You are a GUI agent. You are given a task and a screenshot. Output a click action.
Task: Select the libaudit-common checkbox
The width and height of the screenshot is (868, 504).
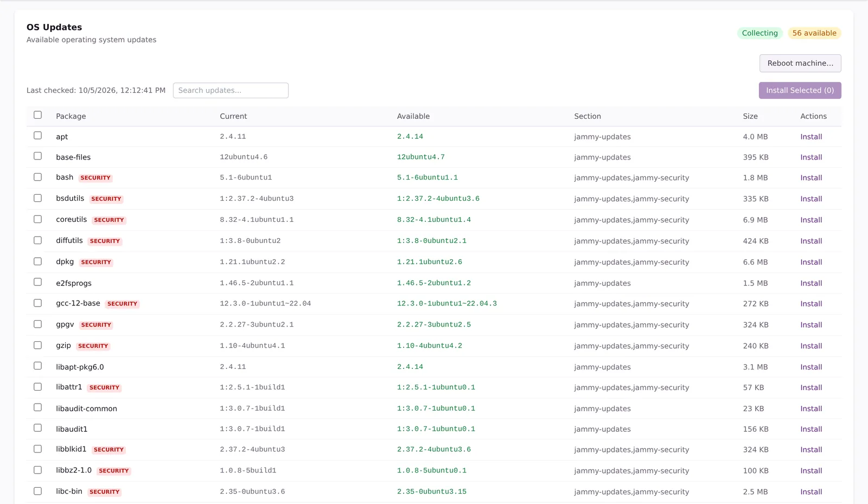tap(37, 407)
